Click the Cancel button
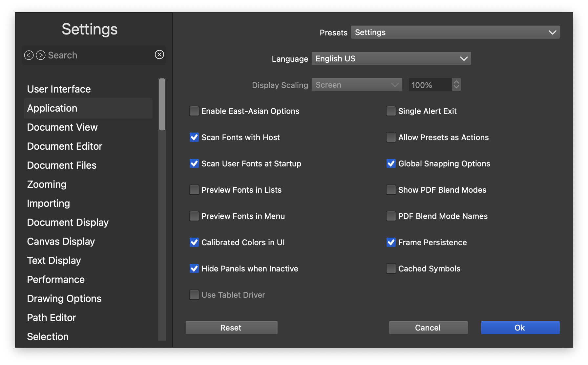 pos(428,328)
